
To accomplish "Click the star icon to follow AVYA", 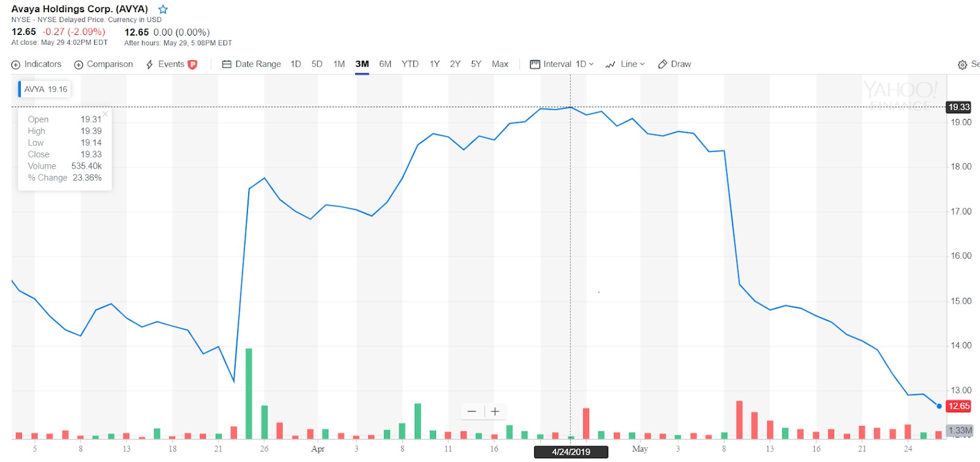I will (163, 9).
